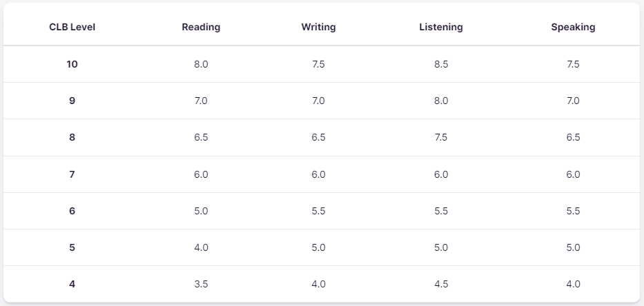Viewport: 644px width, 306px height.
Task: Click CLB level 7 row label
Action: tap(72, 174)
